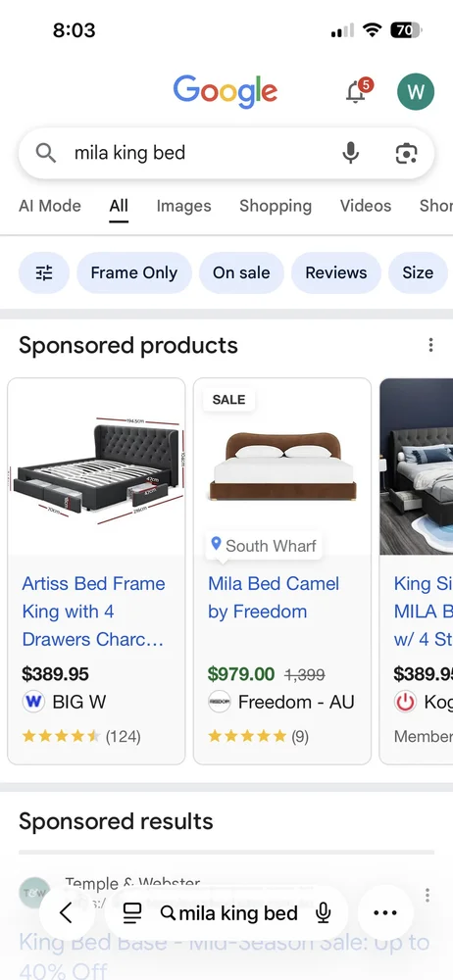Open Sponsored products three-dot menu

[430, 345]
